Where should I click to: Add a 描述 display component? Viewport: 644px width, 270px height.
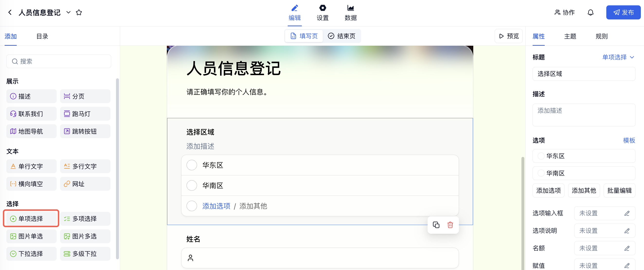[32, 96]
